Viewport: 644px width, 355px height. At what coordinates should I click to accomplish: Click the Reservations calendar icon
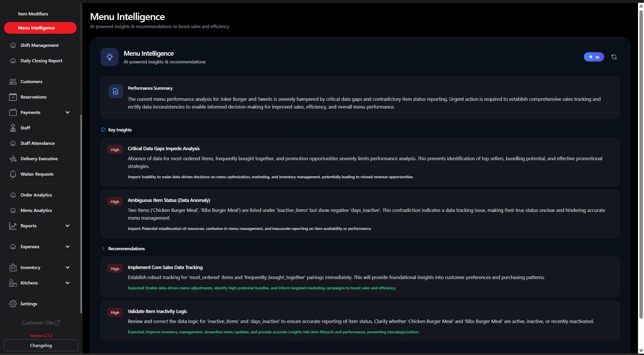point(13,97)
